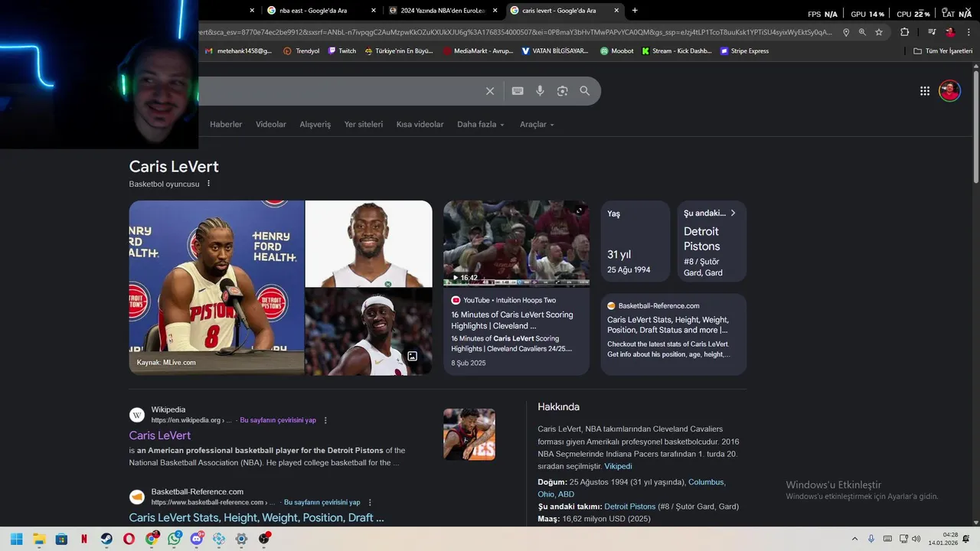Switch to 2024 Yazında NBA'den EuroLeague tab

443,11
